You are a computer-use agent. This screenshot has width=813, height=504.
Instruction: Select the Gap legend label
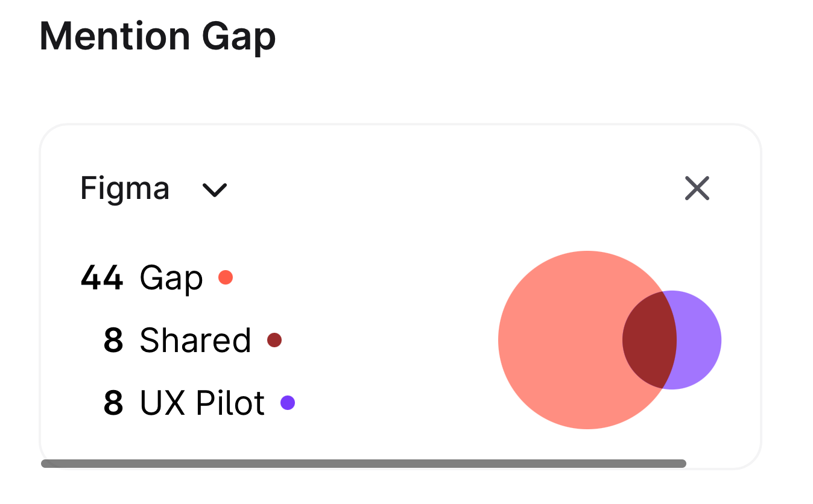[x=171, y=279]
